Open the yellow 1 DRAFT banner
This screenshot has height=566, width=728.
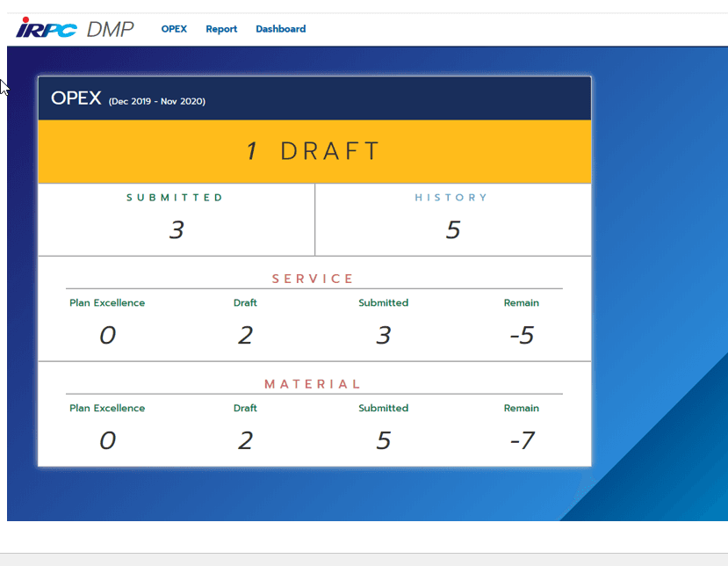[314, 151]
